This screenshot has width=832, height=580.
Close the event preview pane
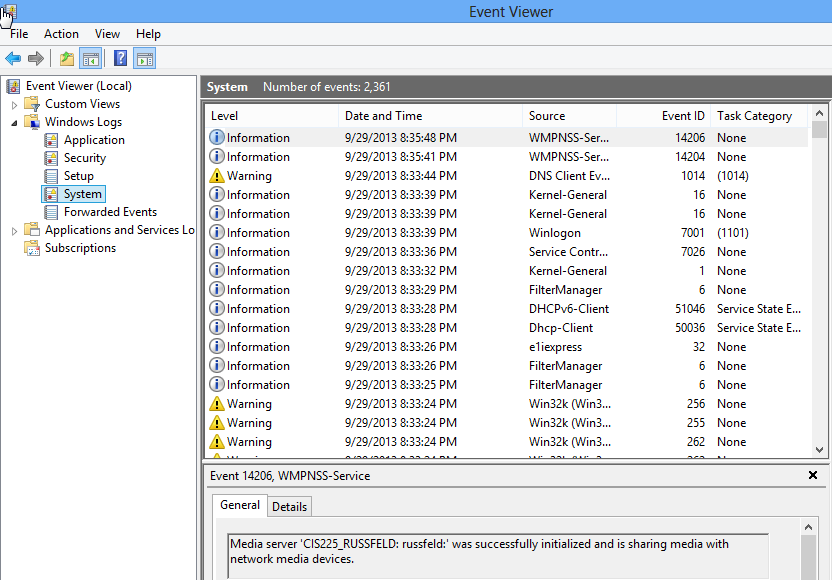tap(813, 476)
